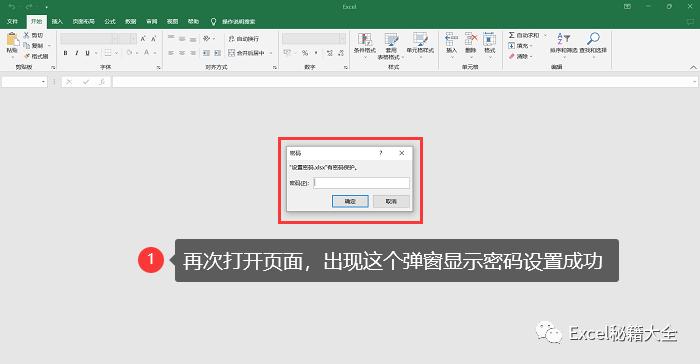Click the fill color bucket icon
Screen dimensions: 700x364
(129, 53)
